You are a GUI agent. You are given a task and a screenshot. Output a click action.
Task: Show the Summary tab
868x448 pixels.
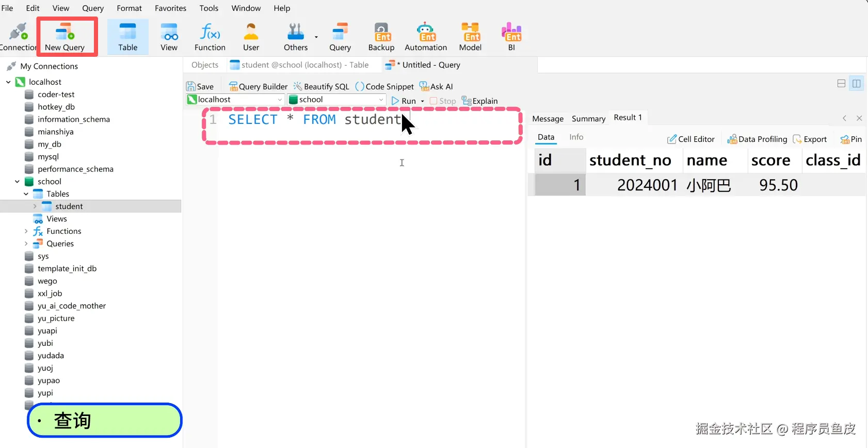588,119
